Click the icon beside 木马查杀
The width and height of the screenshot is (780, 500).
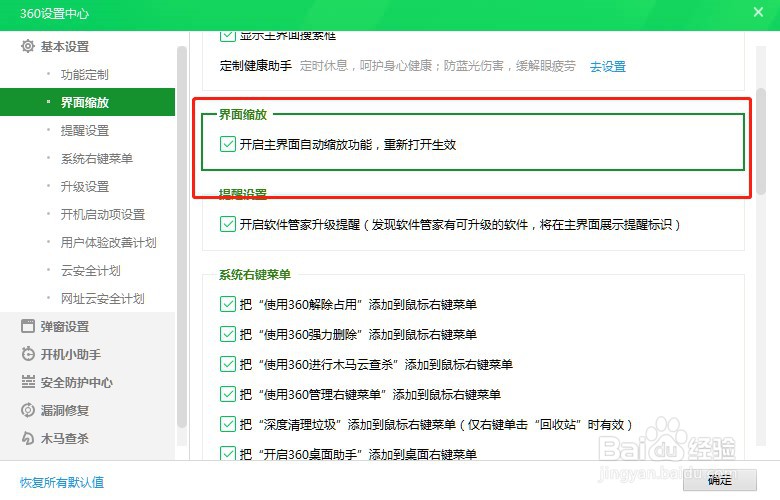28,438
